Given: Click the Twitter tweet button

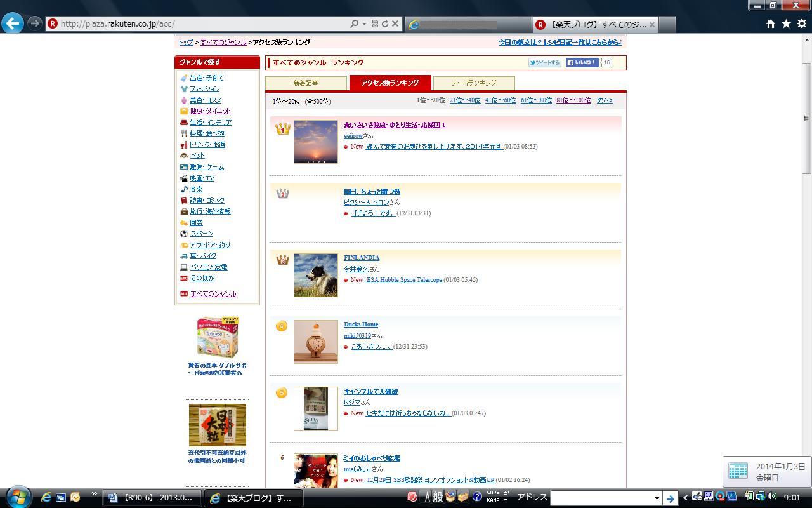Looking at the screenshot, I should (545, 62).
